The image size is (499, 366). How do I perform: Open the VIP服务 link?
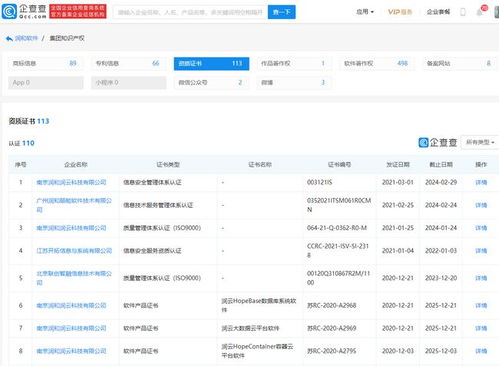click(400, 12)
